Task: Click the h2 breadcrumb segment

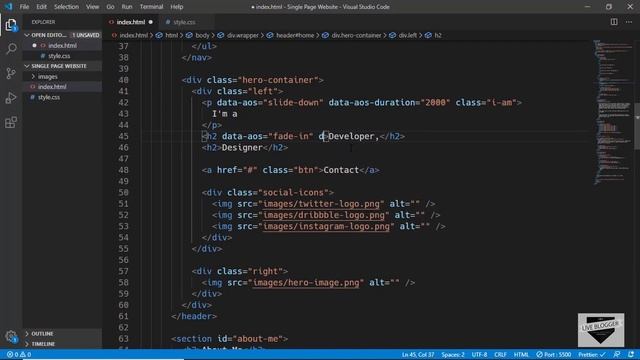Action: tap(438, 36)
